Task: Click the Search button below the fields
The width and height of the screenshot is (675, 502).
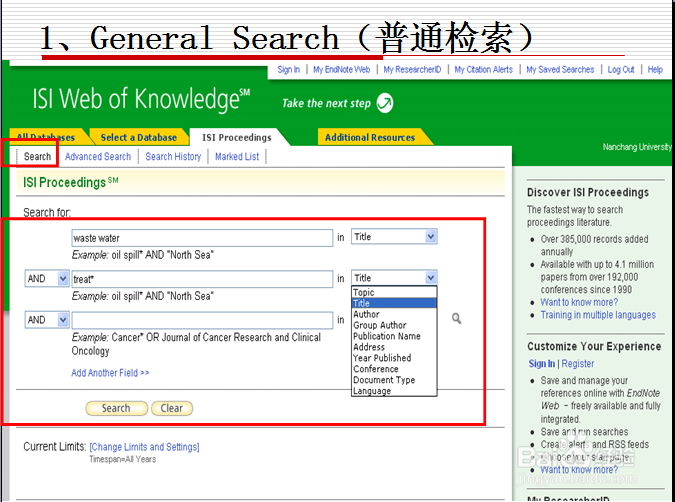Action: 116,408
